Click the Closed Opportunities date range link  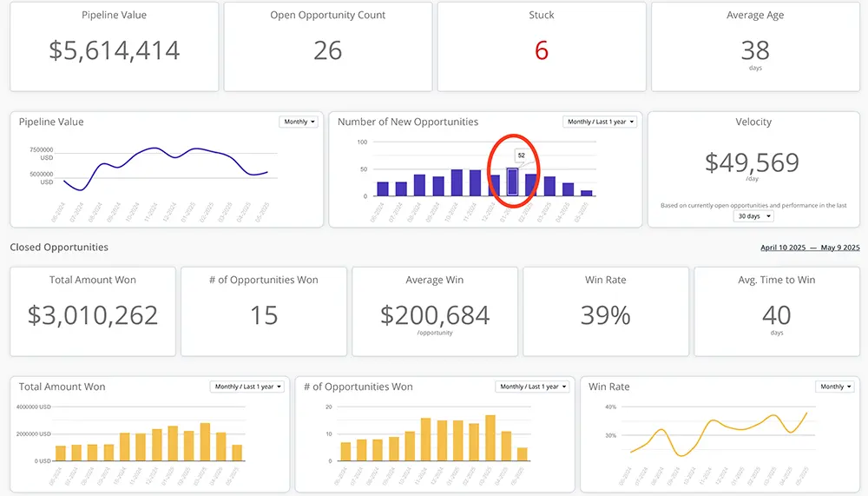(x=810, y=248)
